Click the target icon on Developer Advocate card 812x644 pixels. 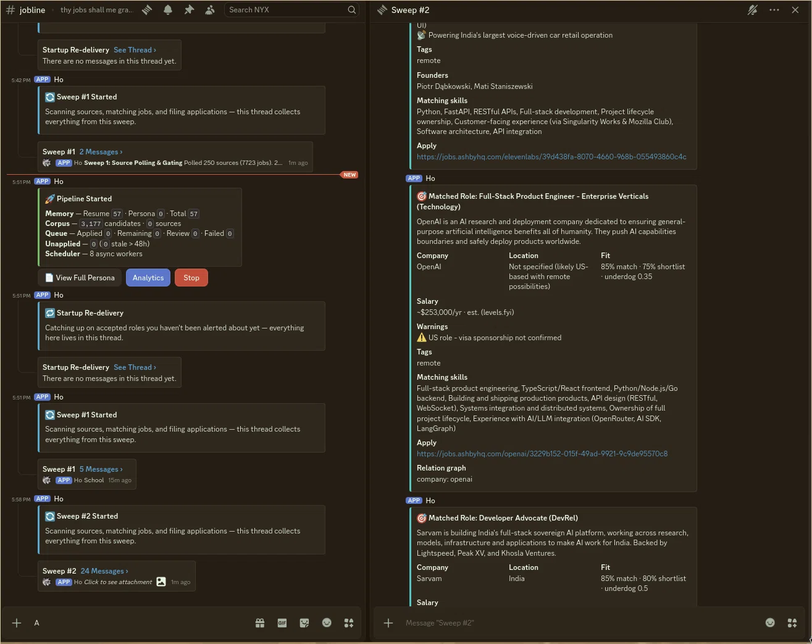tap(422, 518)
